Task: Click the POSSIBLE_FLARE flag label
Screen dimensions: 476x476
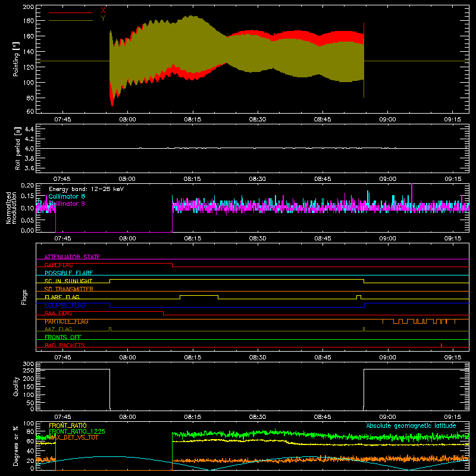Action: pos(68,273)
